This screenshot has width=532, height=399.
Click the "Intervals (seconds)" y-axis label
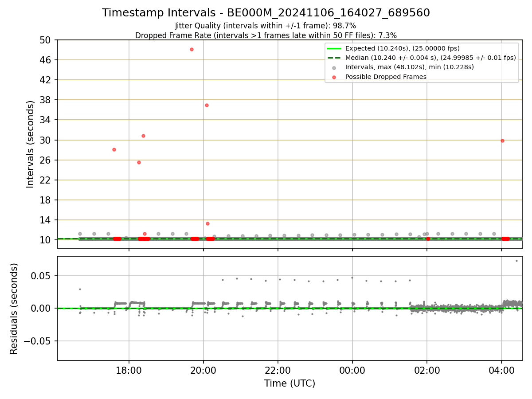click(30, 144)
